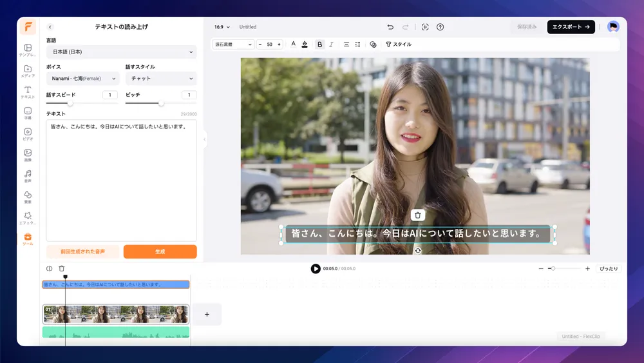Delete the selected timeline clip
Viewport: 644px width, 363px height.
(62, 268)
